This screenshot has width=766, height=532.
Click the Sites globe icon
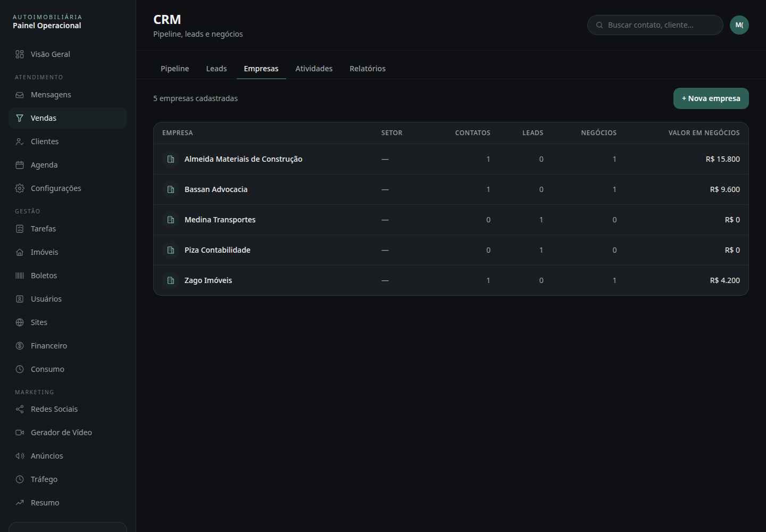(20, 322)
